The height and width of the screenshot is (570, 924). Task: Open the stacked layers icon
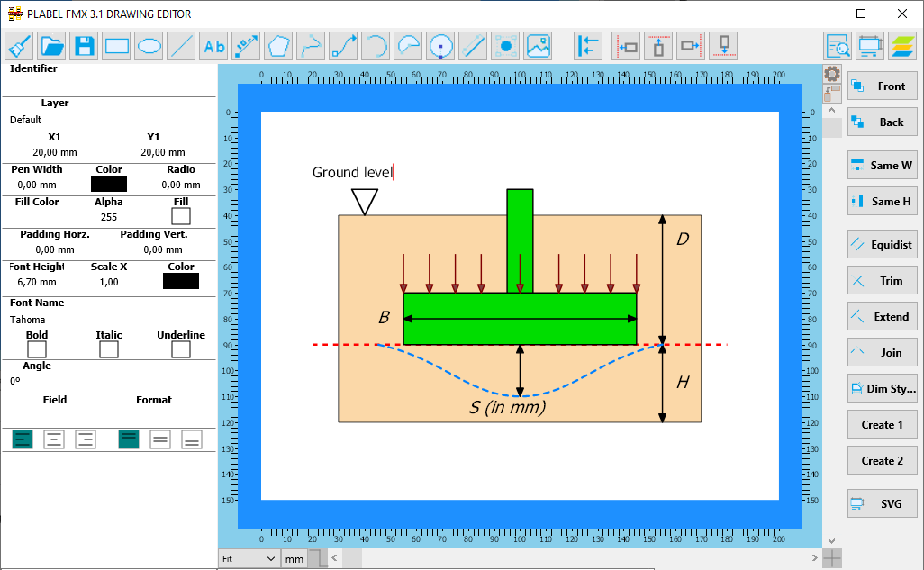coord(901,45)
